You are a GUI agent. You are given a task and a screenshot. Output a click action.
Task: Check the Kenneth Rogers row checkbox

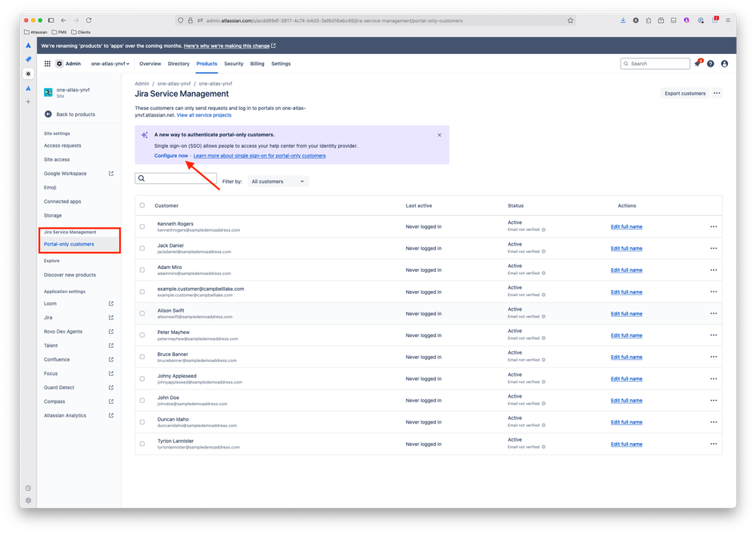point(142,226)
